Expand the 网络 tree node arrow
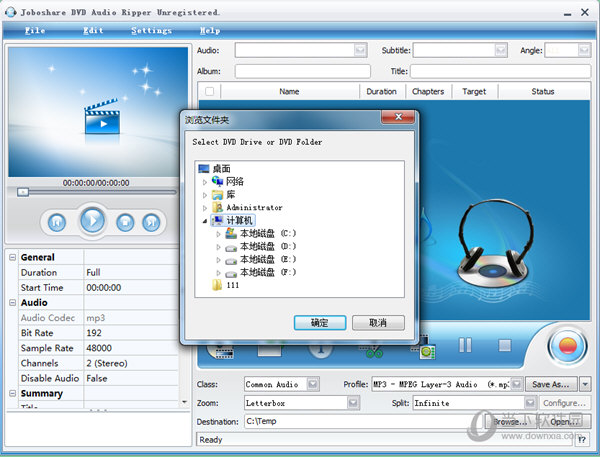 click(x=205, y=182)
